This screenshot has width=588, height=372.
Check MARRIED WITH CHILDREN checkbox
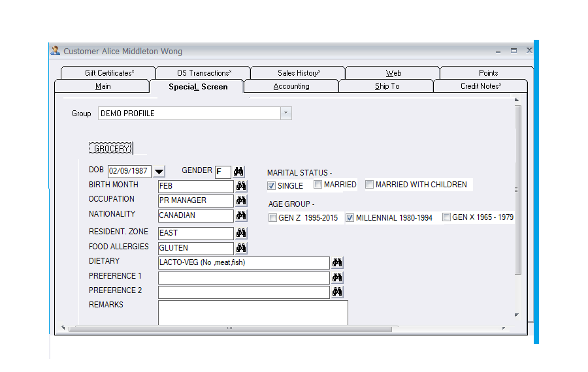click(370, 185)
